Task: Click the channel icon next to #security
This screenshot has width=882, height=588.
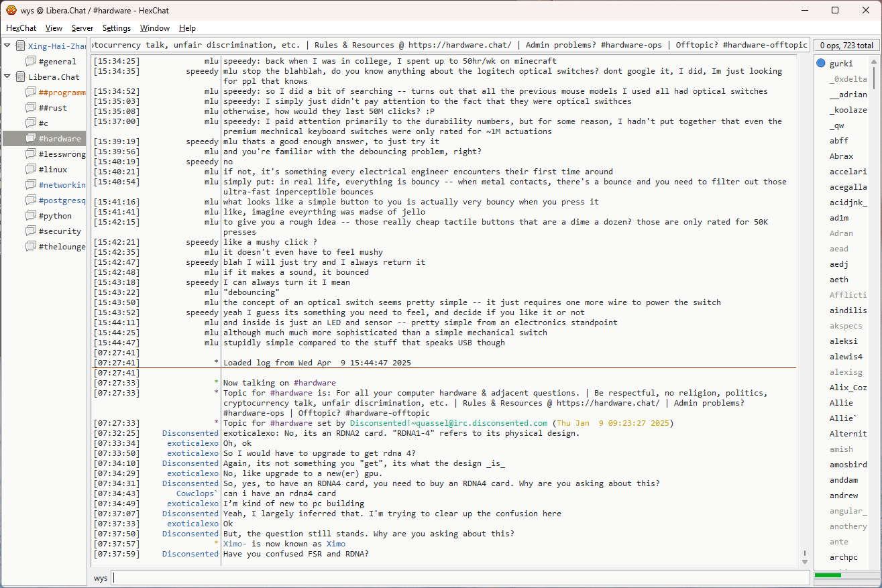Action: pyautogui.click(x=30, y=231)
